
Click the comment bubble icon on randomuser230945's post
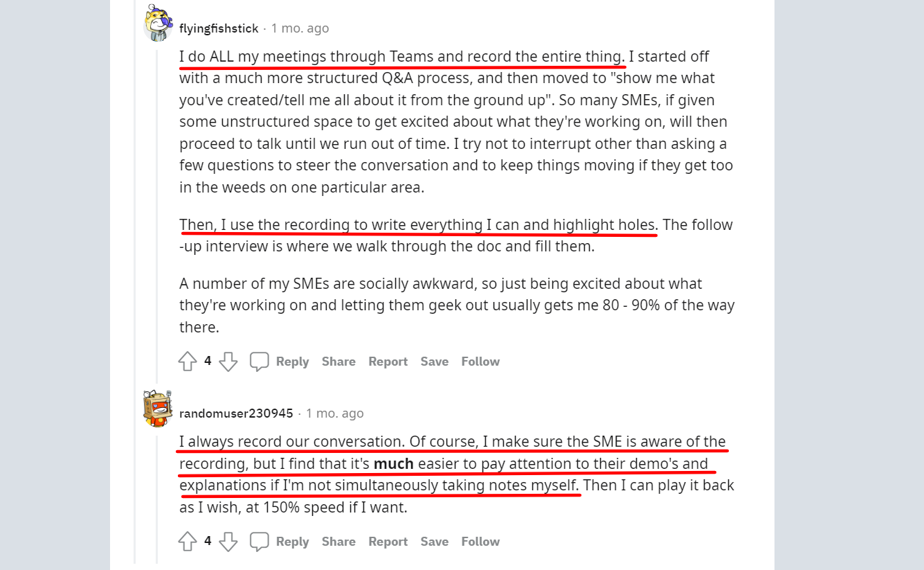tap(259, 541)
